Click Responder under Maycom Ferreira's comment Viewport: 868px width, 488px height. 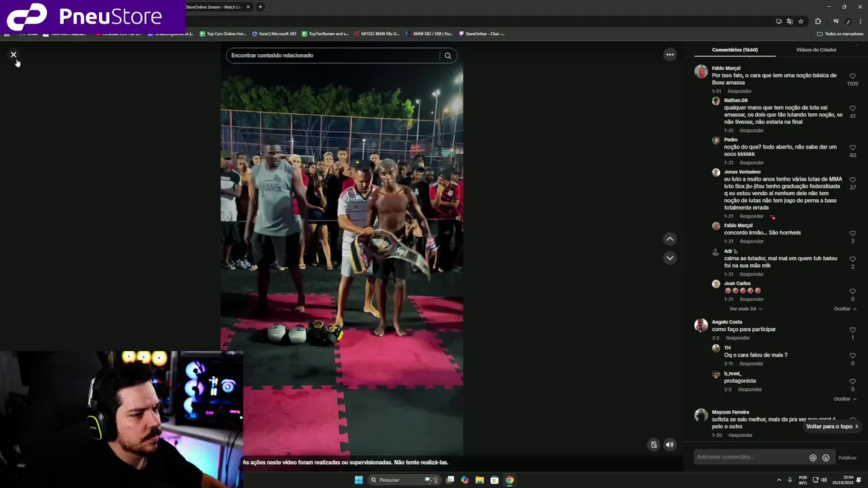pos(741,435)
